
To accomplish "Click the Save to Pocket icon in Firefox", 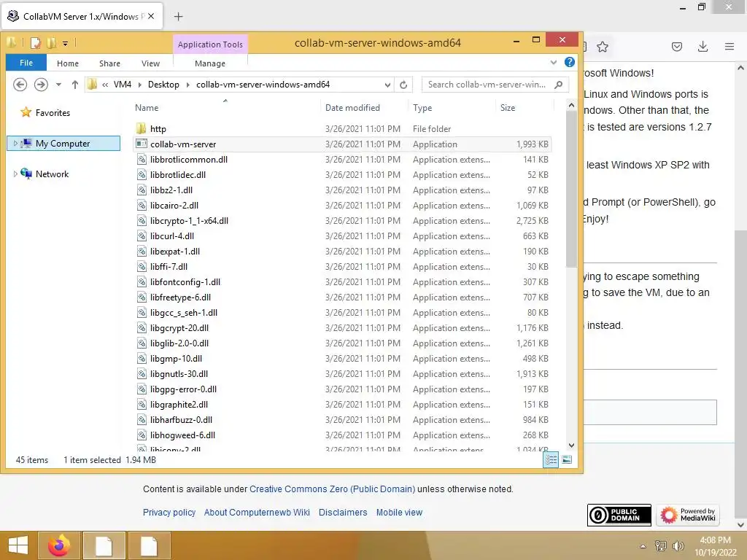I will click(x=677, y=47).
